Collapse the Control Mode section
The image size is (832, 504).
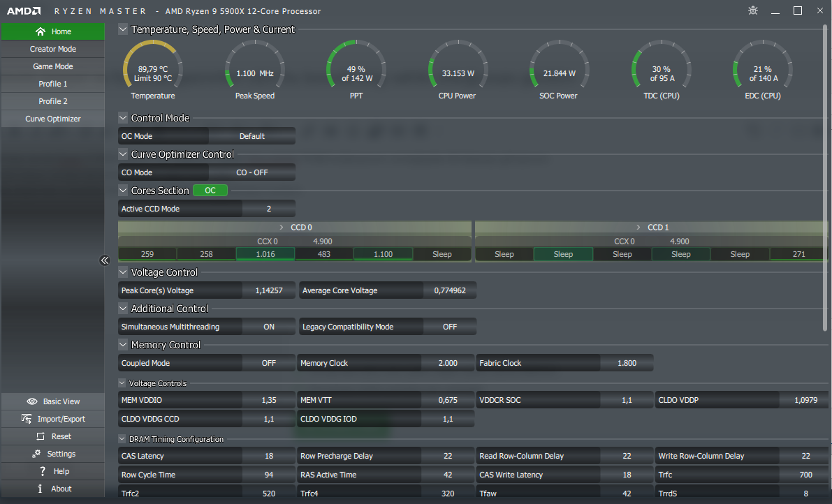click(x=122, y=118)
